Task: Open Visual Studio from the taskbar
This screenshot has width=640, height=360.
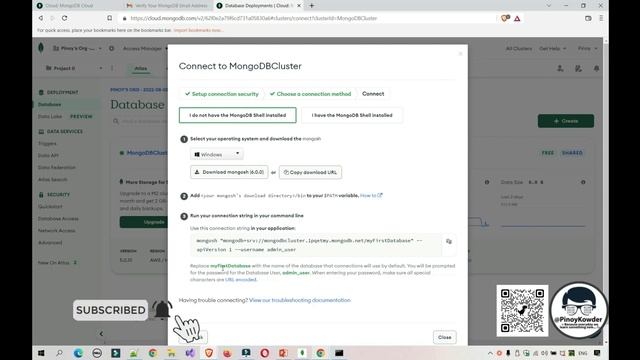Action: click(x=190, y=353)
